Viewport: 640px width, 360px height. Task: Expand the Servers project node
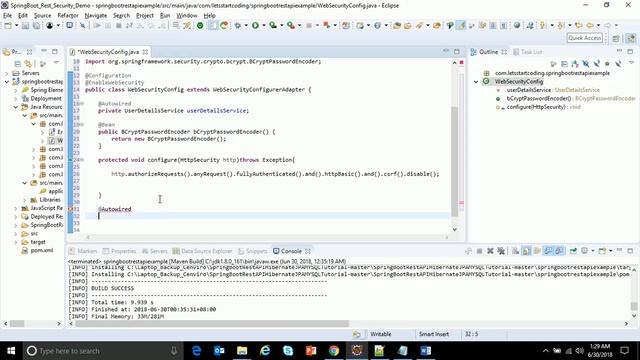pos(7,73)
